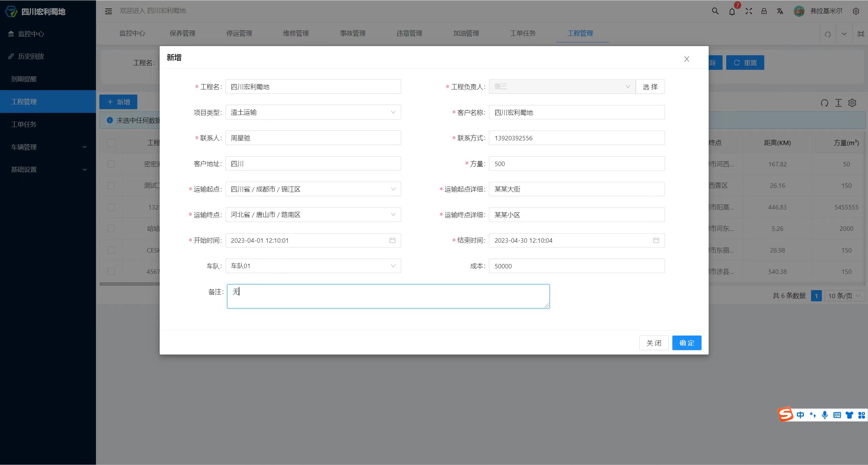Open 工程负责人 dropdown showing 张三
The height and width of the screenshot is (465, 868).
tap(562, 86)
